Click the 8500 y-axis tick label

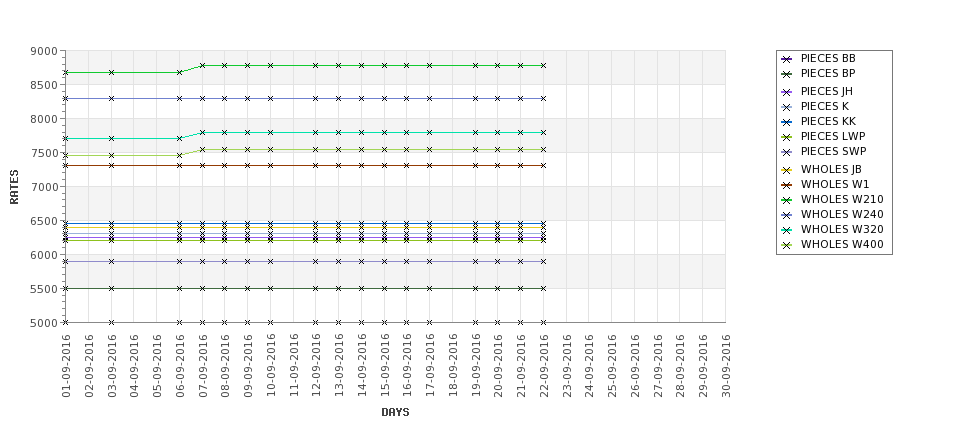pos(44,85)
